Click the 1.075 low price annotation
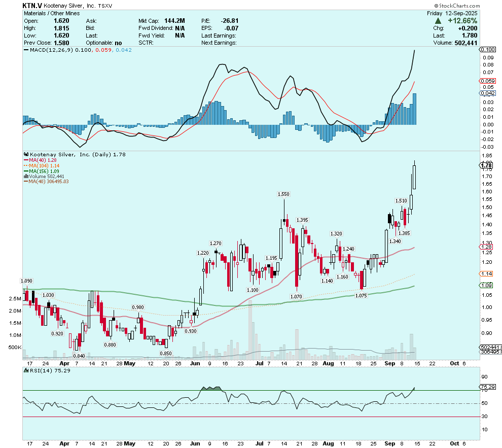 361,296
